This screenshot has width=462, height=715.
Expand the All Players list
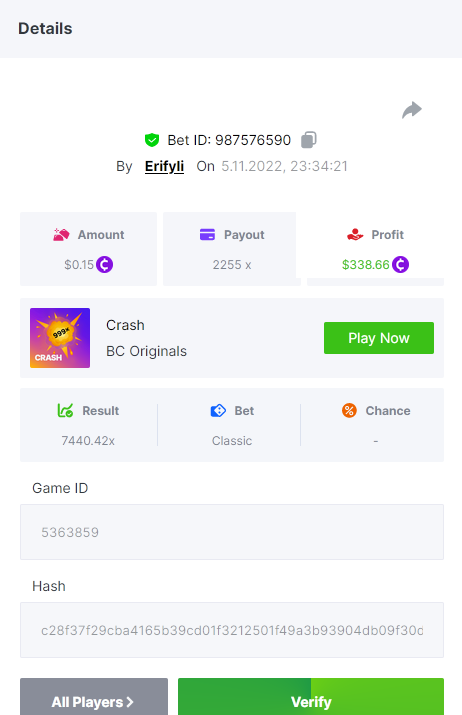[93, 697]
